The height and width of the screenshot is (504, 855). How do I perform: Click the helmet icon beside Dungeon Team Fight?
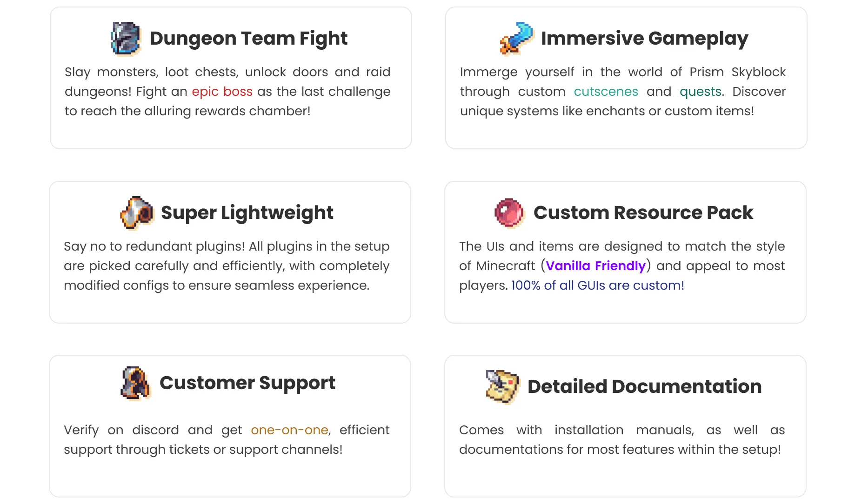[126, 39]
